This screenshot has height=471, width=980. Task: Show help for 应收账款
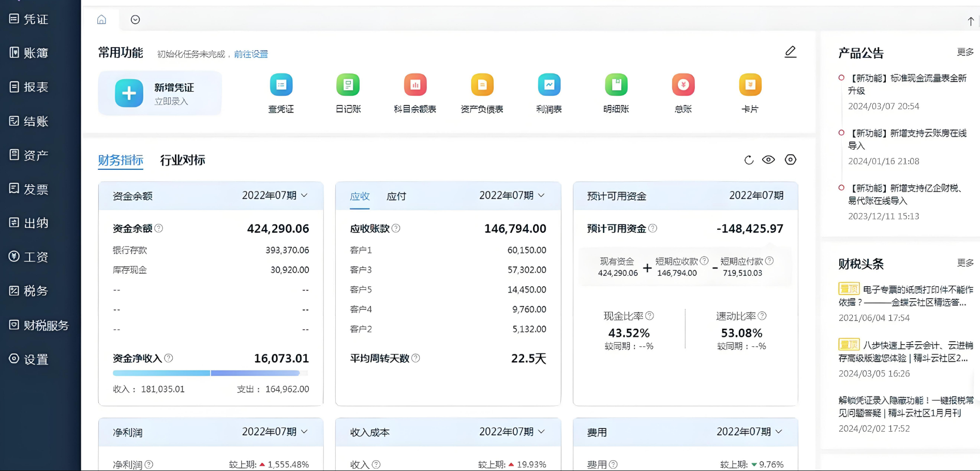point(396,228)
